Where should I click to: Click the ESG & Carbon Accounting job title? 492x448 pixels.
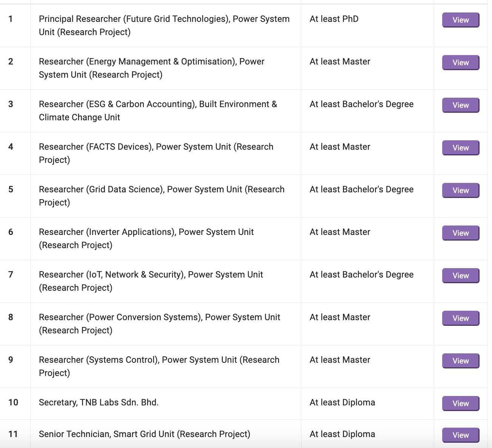pos(158,110)
